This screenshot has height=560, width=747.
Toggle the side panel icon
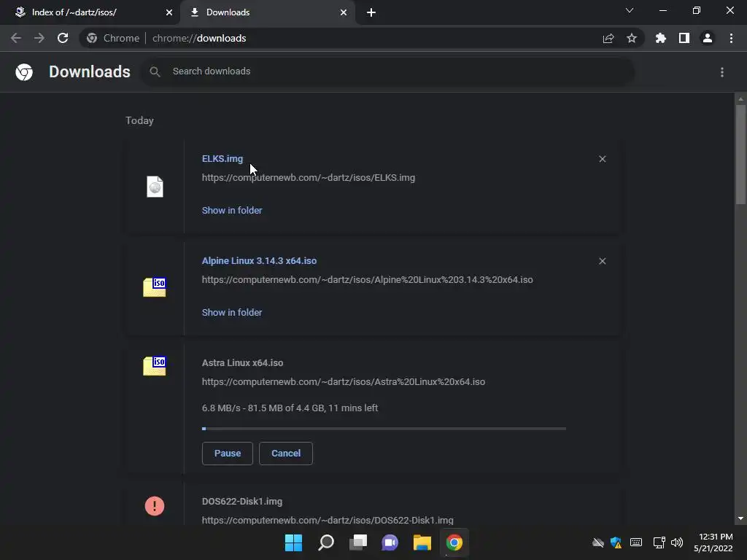(x=684, y=38)
